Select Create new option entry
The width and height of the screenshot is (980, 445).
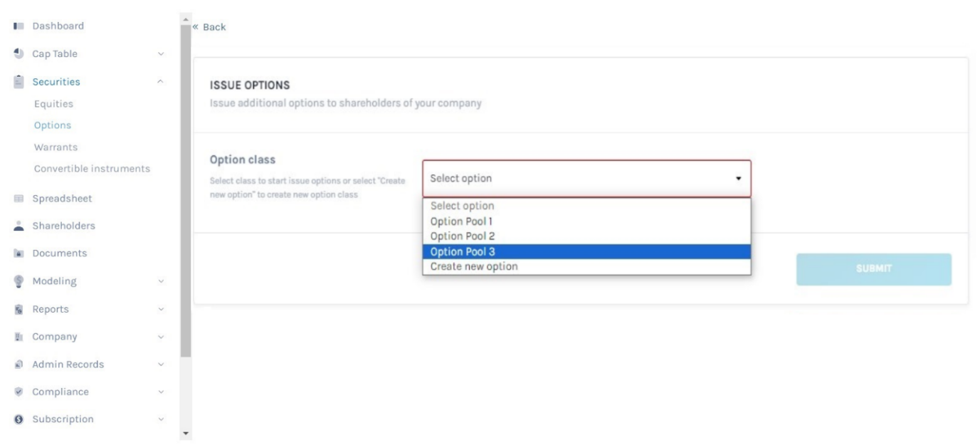point(586,266)
